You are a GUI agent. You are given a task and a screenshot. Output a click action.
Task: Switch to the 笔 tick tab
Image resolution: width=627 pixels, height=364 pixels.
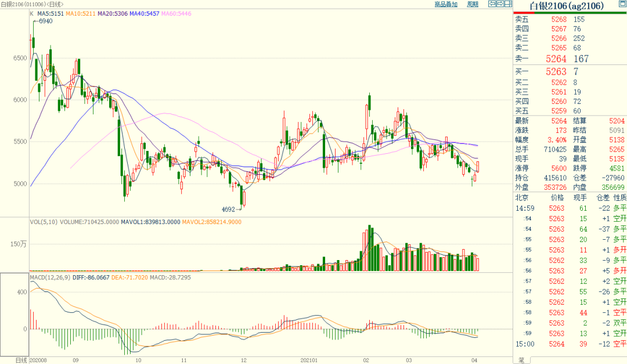point(521,361)
